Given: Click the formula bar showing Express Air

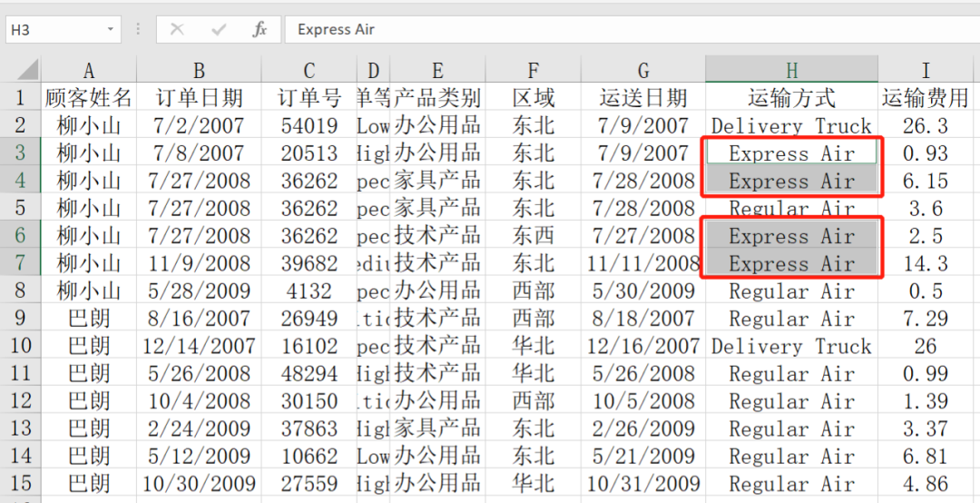Looking at the screenshot, I should coord(632,29).
